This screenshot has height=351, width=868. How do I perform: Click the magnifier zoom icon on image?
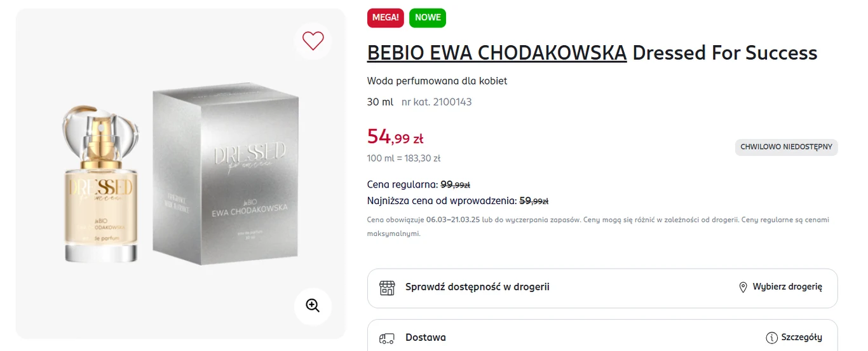313,306
